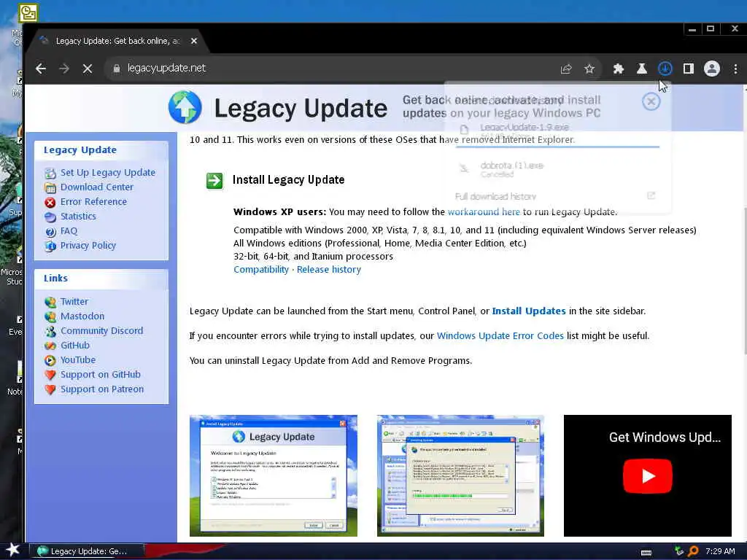Open the profile avatar menu
747x560 pixels.
click(712, 69)
